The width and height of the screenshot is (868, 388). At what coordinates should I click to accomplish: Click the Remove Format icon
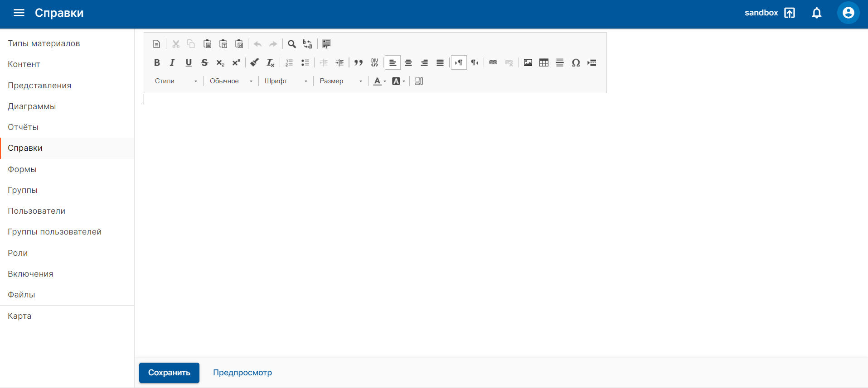point(271,62)
